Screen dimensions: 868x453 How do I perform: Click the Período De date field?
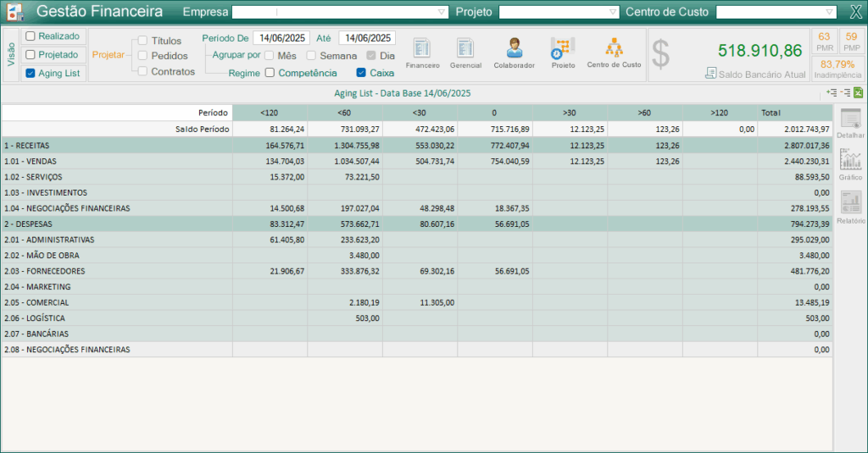[x=281, y=38]
